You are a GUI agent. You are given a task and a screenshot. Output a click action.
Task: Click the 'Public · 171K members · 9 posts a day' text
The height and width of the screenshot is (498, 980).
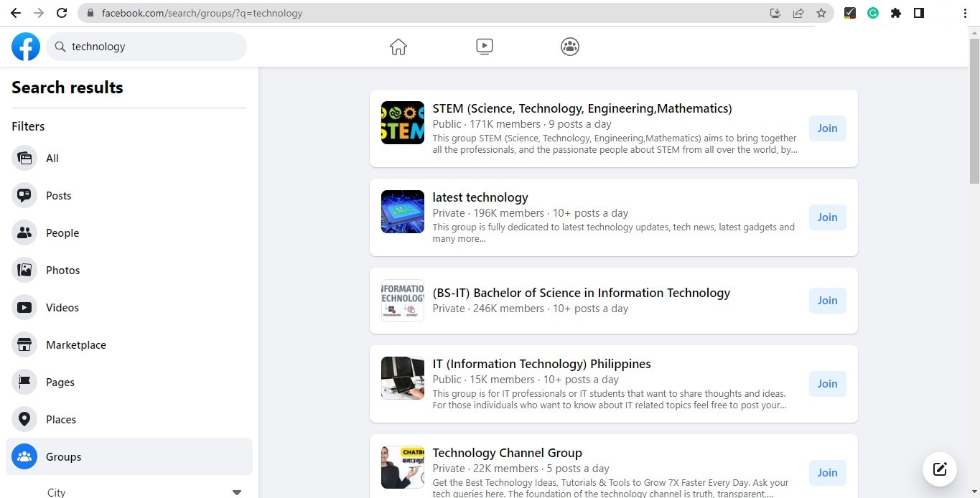(x=522, y=124)
